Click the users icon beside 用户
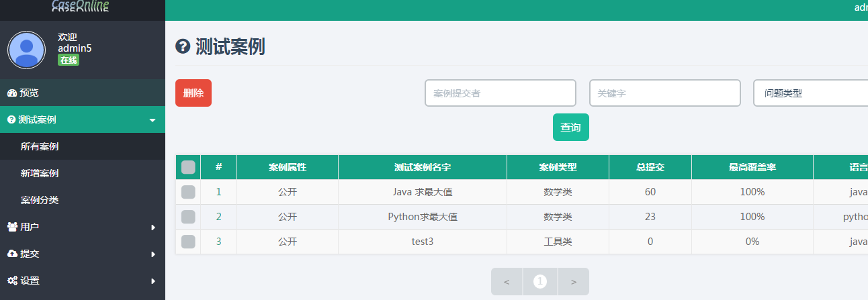The height and width of the screenshot is (300, 868). [x=12, y=227]
